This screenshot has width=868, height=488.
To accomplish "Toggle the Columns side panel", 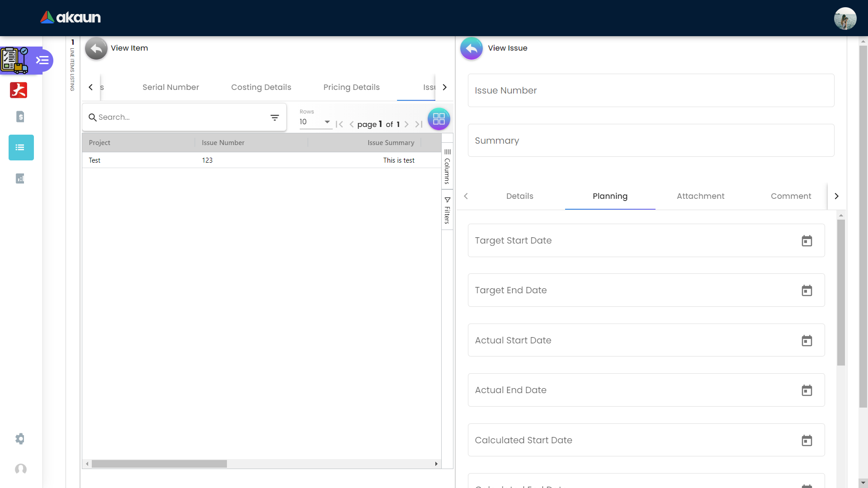I will 447,166.
